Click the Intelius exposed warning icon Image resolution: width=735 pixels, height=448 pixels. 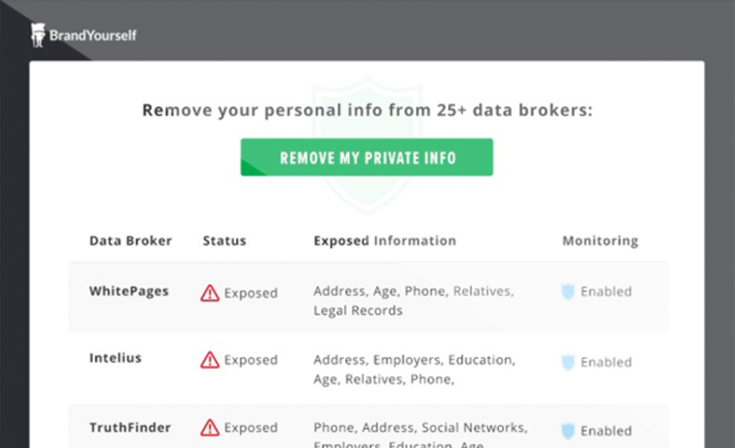210,360
